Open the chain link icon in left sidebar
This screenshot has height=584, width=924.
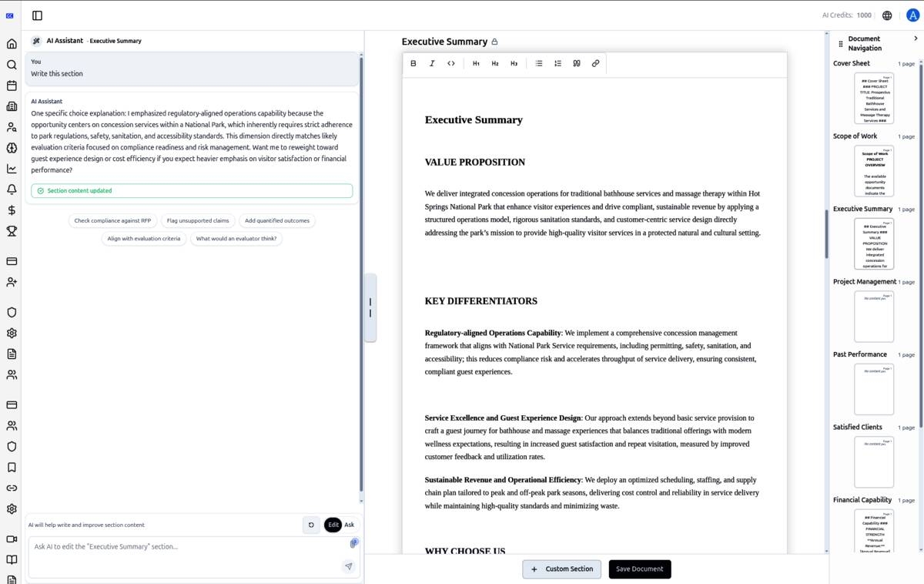click(12, 488)
